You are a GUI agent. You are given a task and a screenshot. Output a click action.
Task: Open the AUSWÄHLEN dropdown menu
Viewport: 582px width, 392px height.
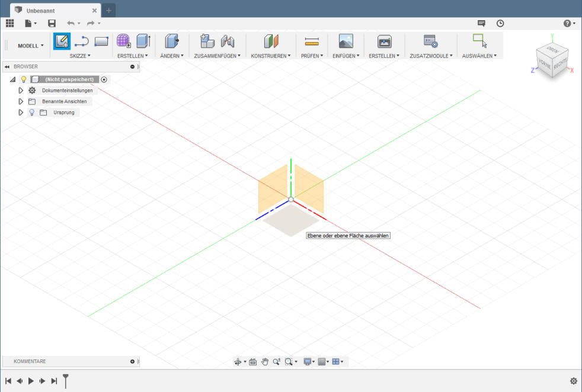point(479,56)
